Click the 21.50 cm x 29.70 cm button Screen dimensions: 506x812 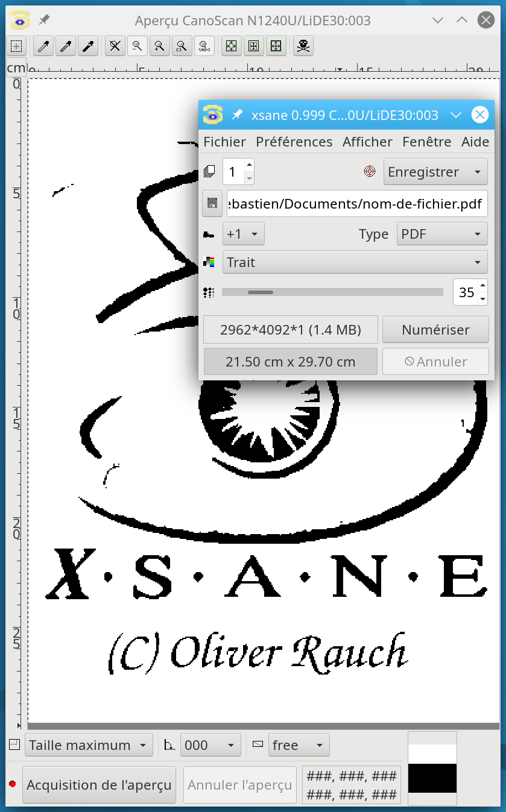coord(291,362)
